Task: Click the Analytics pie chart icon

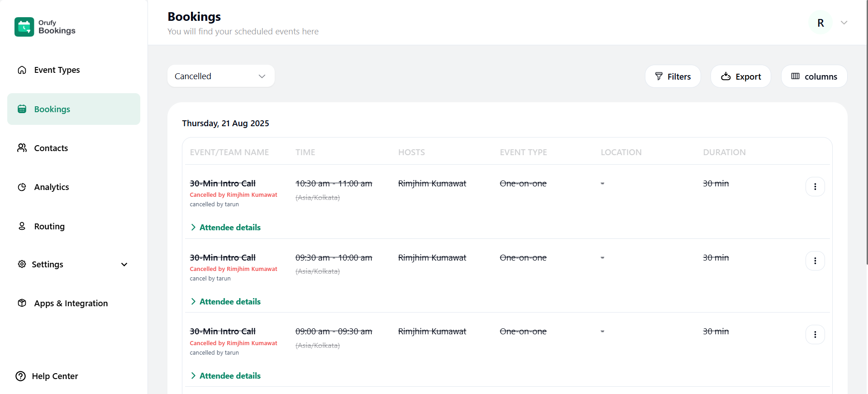Action: click(22, 187)
